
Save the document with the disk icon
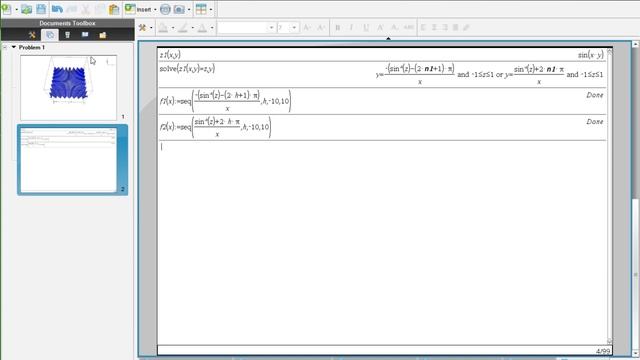pyautogui.click(x=41, y=9)
